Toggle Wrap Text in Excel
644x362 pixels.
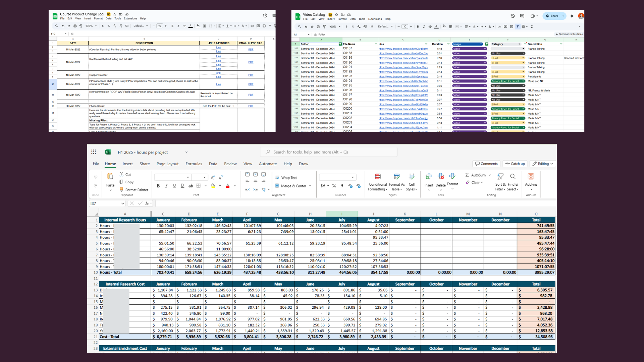[286, 178]
